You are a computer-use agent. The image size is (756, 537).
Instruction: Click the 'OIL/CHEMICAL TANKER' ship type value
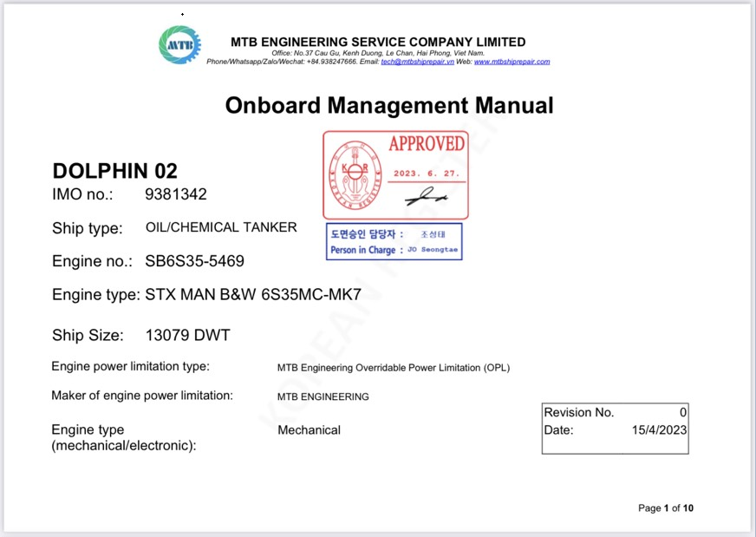pos(221,227)
